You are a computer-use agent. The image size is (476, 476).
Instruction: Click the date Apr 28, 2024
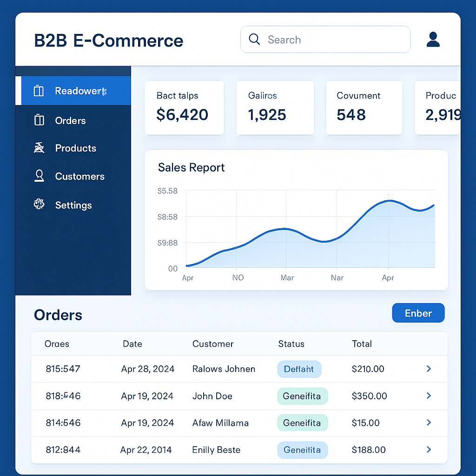148,369
